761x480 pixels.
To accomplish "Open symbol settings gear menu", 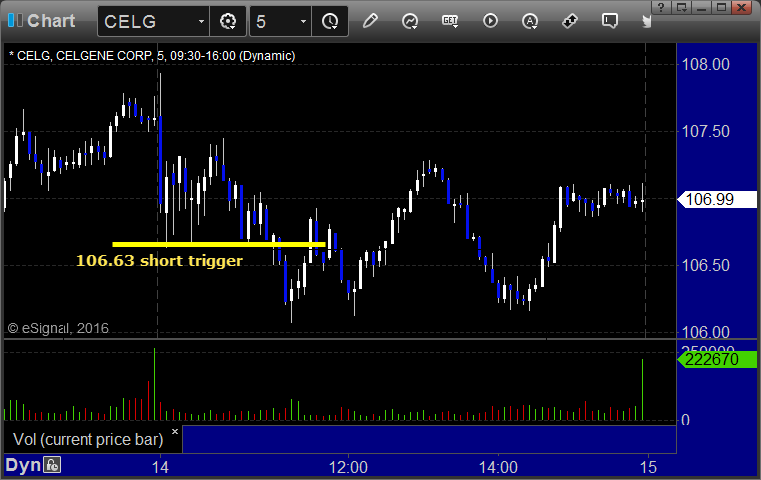I will (x=228, y=21).
